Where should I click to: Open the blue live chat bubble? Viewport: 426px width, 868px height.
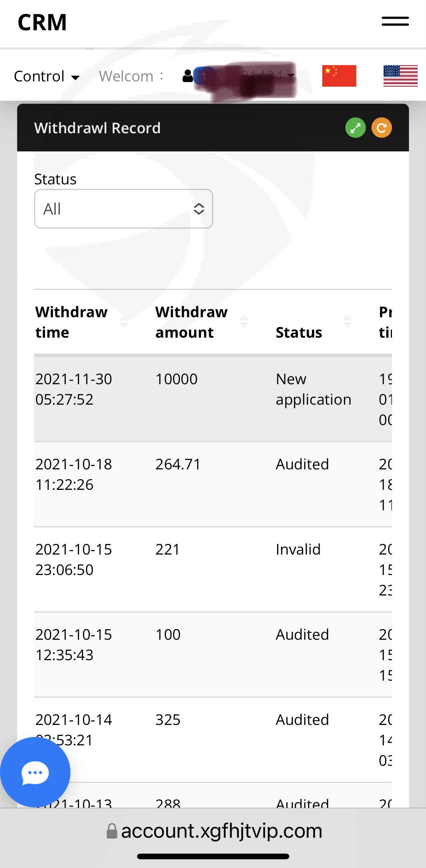(35, 772)
